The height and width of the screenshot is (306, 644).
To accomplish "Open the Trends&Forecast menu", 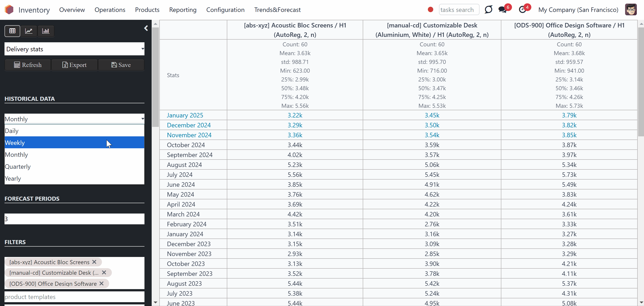I will click(x=277, y=10).
